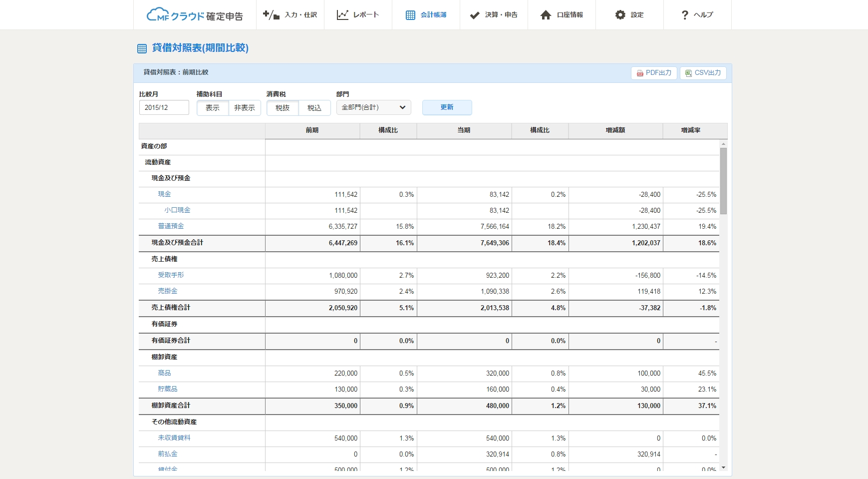Viewport: 868px width, 479px height.
Task: Click the 貸借対照表(期間比較) page title
Action: coord(200,48)
